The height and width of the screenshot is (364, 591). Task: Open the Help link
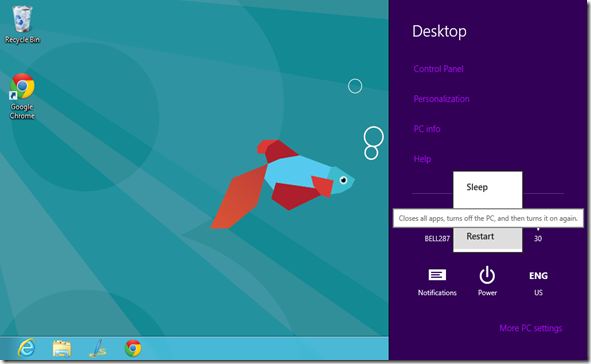click(x=422, y=159)
